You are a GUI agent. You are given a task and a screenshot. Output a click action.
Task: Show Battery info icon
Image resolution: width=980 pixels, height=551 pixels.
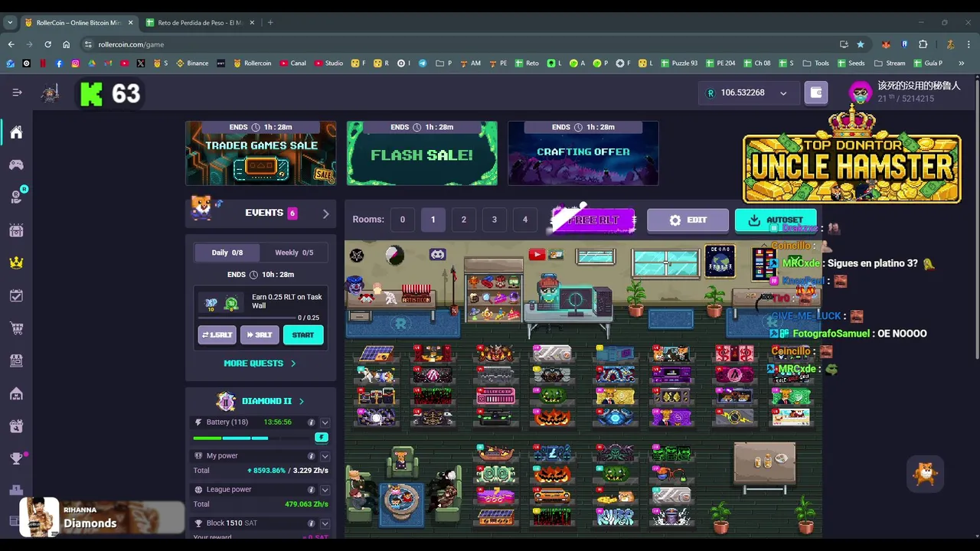click(311, 422)
